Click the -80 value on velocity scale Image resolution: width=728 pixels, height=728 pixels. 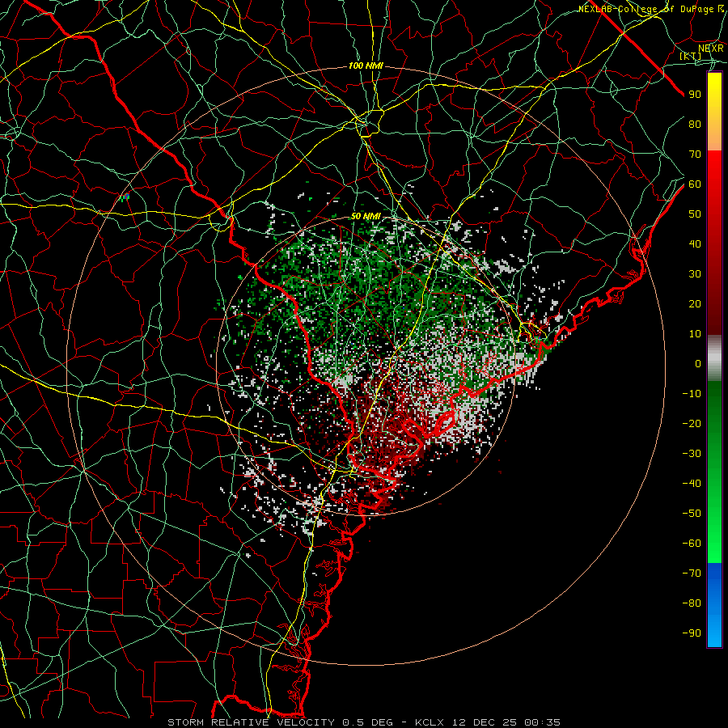(692, 603)
